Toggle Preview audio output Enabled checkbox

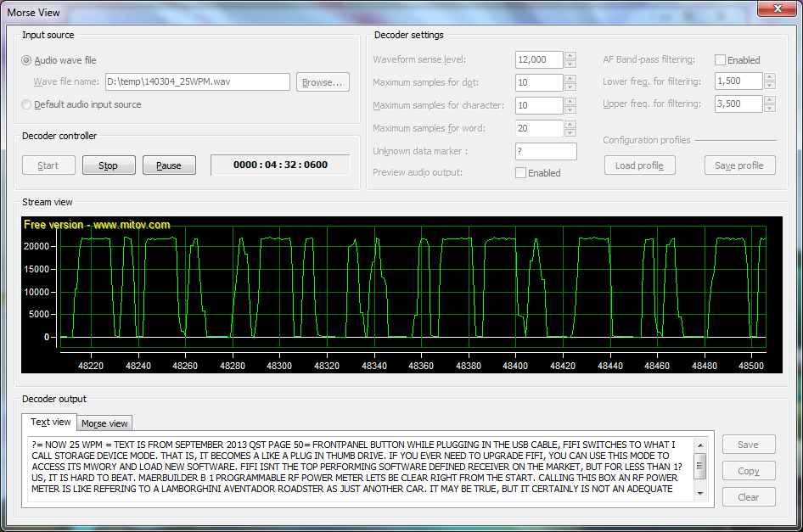520,173
